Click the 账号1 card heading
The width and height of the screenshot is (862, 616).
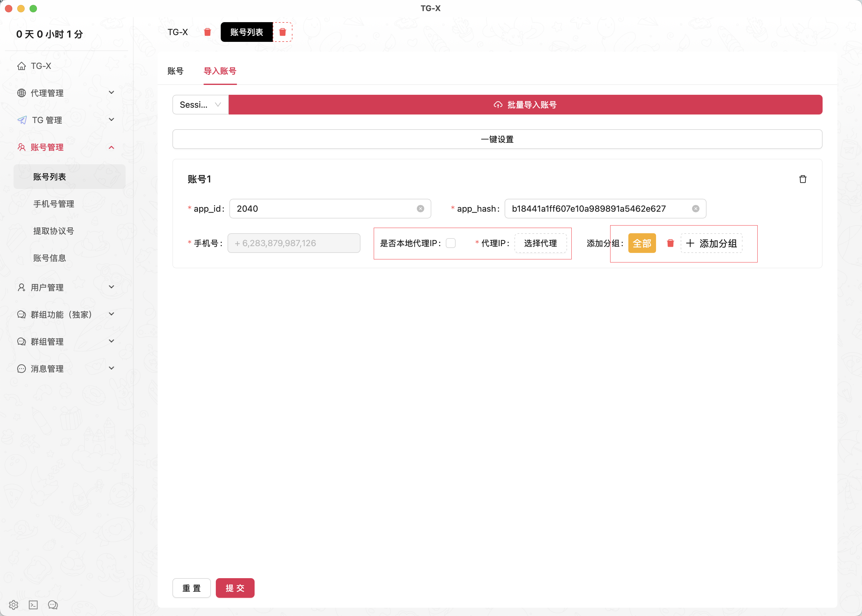click(x=199, y=179)
